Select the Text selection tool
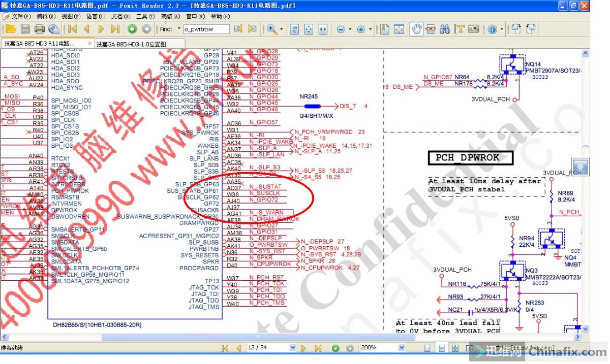 click(x=459, y=29)
